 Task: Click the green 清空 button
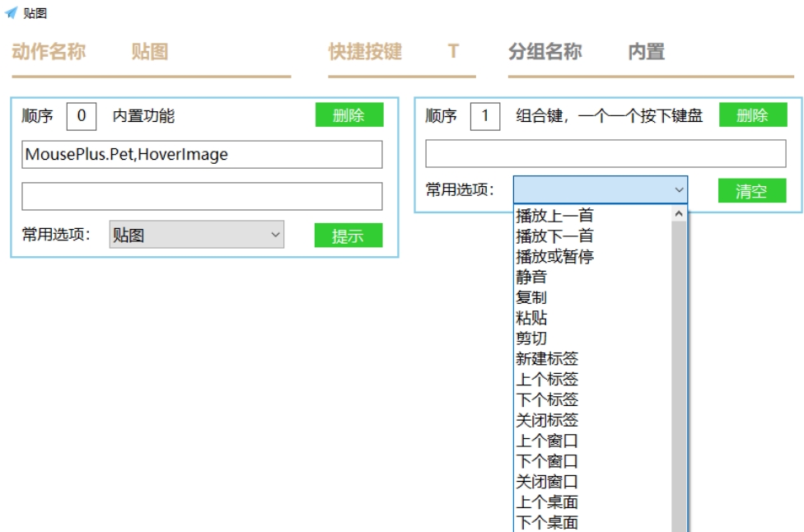point(751,192)
